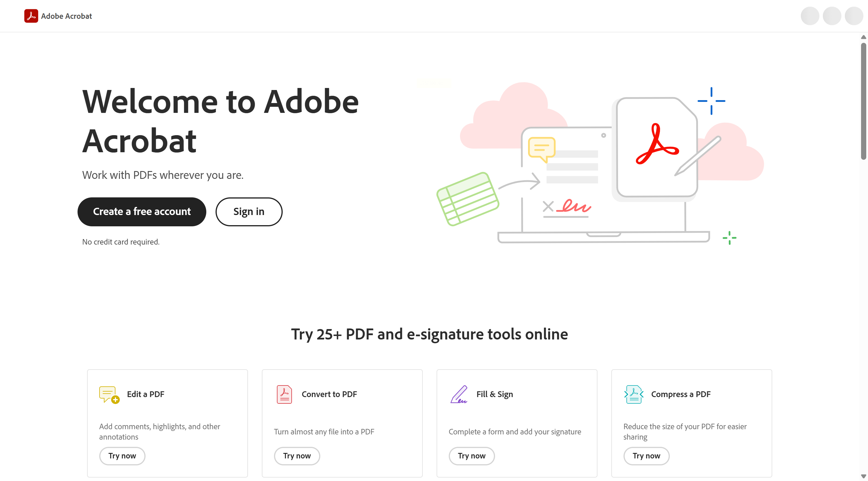Viewport: 868px width, 481px height.
Task: Try the Compress a PDF tool now
Action: [x=646, y=456]
